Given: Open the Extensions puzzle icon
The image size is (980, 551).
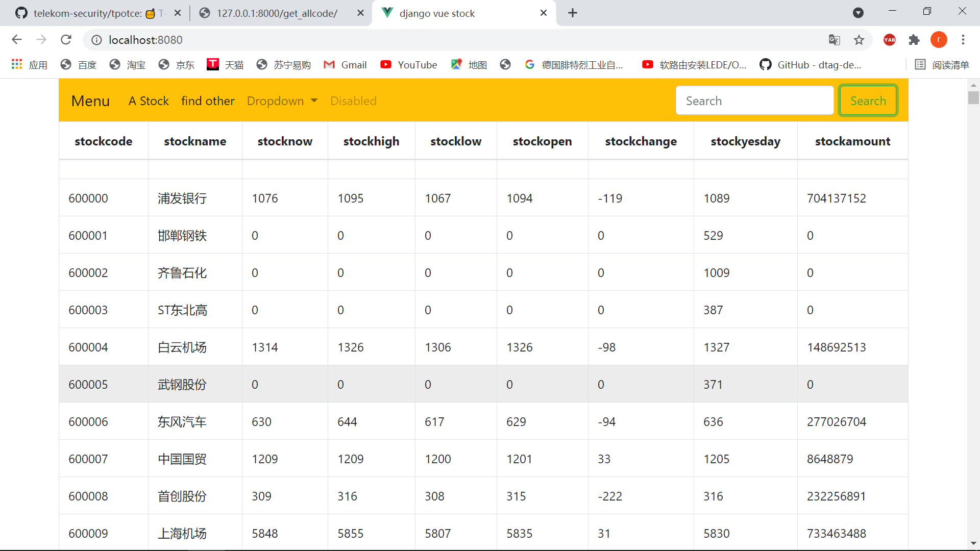Looking at the screenshot, I should point(914,40).
